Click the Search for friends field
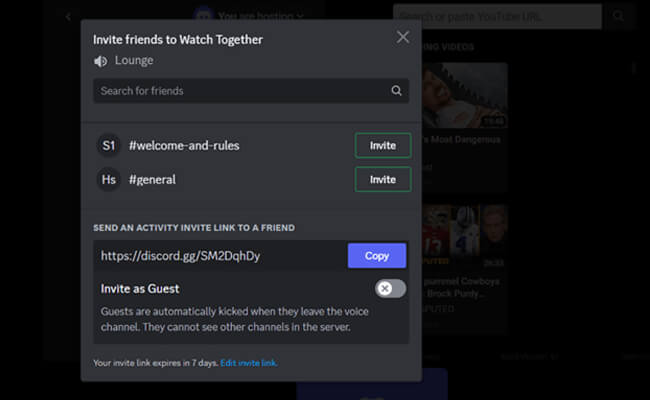The width and height of the screenshot is (650, 400). click(x=251, y=91)
